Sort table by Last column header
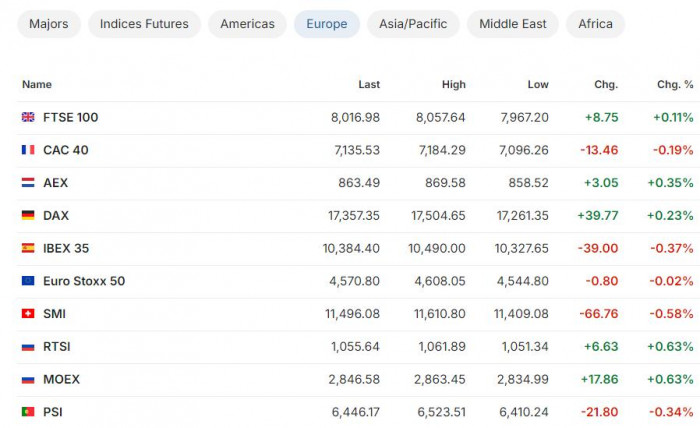 pos(369,84)
